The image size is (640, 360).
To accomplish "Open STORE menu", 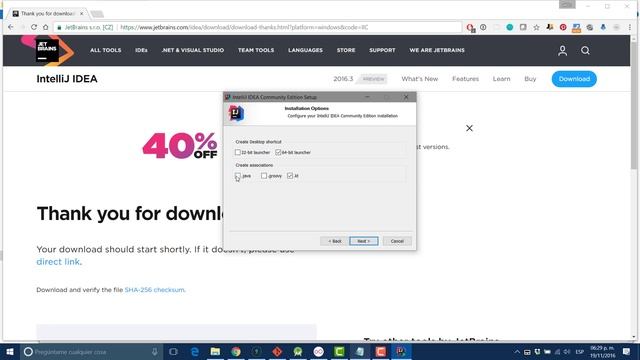I will [x=346, y=50].
